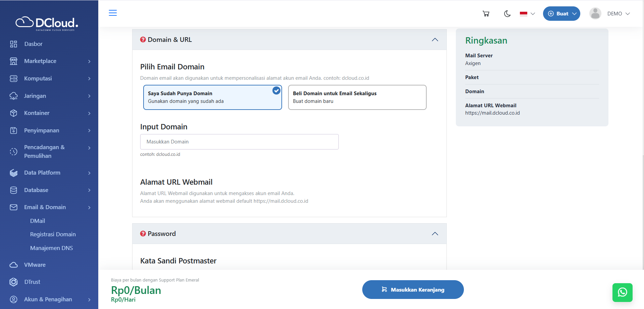The image size is (644, 309).
Task: Expand the Buat create dropdown
Action: tap(561, 14)
